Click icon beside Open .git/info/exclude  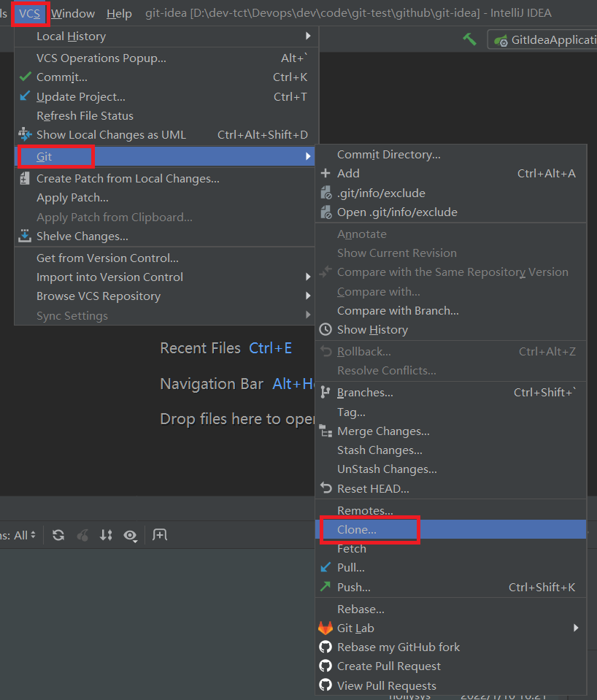[x=326, y=212]
